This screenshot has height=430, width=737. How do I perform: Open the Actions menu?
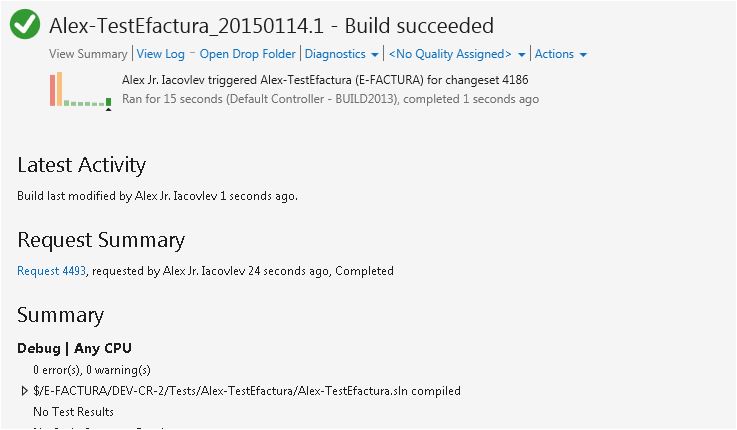[x=554, y=54]
